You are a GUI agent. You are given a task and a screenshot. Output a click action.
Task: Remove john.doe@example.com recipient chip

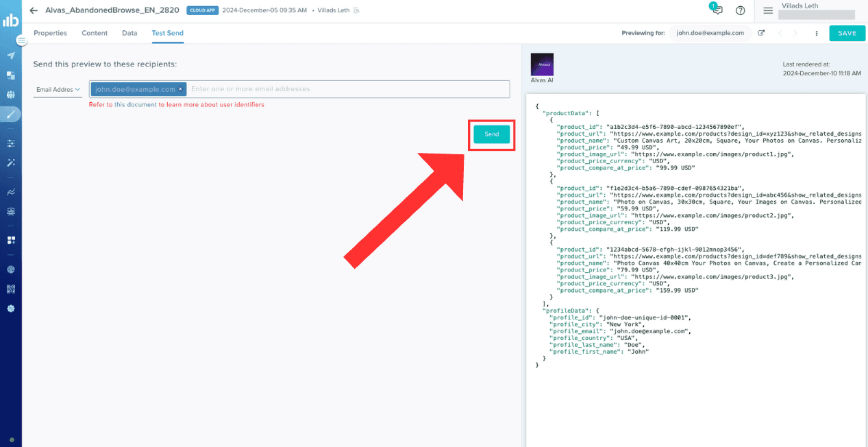click(181, 89)
